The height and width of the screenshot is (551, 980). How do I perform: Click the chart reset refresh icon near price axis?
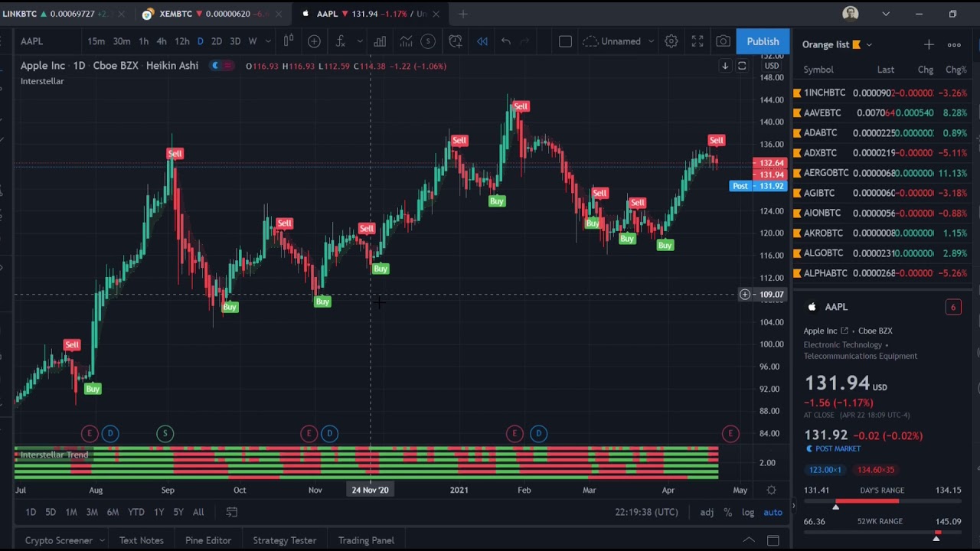[x=742, y=66]
